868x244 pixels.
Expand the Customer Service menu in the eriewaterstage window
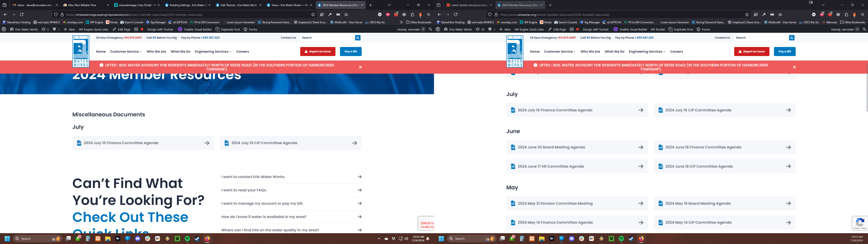pyautogui.click(x=126, y=52)
